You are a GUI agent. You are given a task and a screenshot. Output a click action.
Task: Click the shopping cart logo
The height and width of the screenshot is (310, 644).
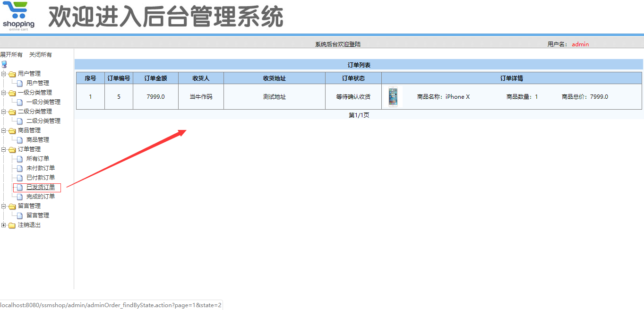pos(18,16)
